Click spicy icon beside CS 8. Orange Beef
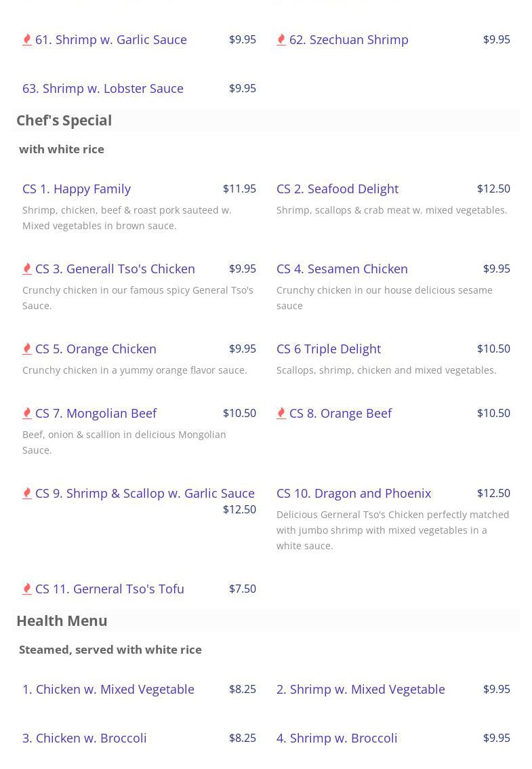This screenshot has width=532, height=769. click(x=281, y=414)
